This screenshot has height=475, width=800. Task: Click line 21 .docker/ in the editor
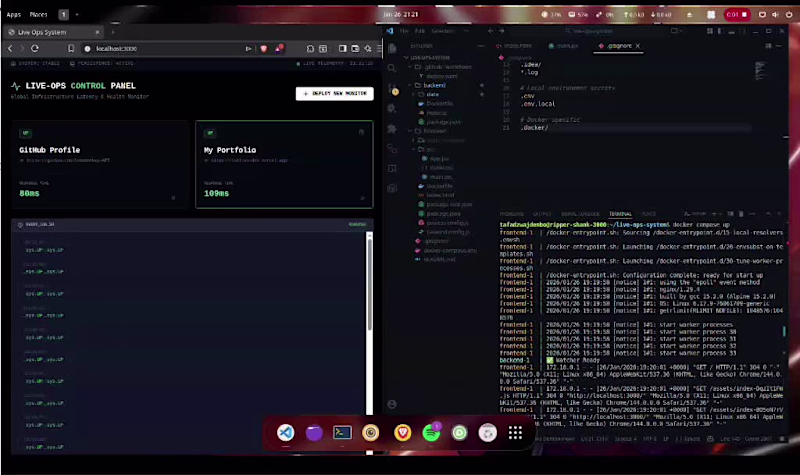point(534,128)
